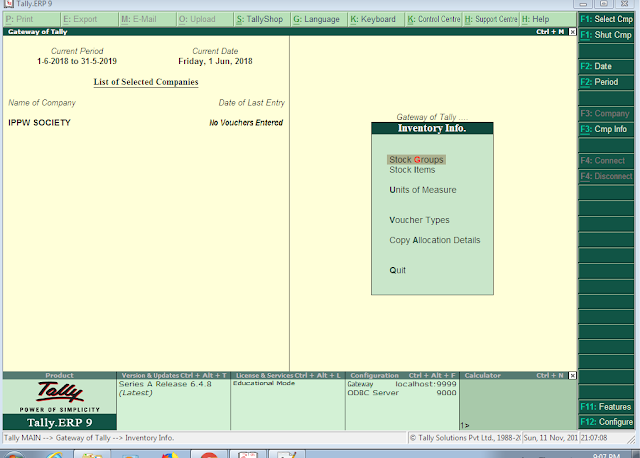Click the F3: Company button

(x=606, y=113)
